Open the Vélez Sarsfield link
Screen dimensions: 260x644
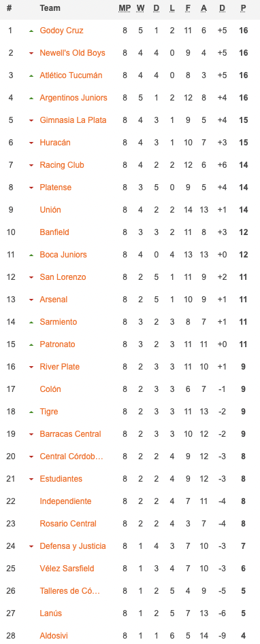(67, 569)
